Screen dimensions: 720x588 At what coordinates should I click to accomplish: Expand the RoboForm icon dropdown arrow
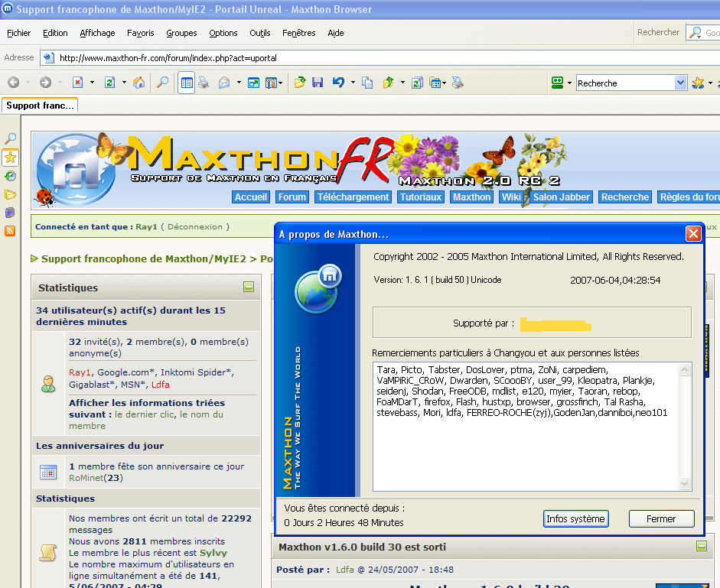coord(569,83)
